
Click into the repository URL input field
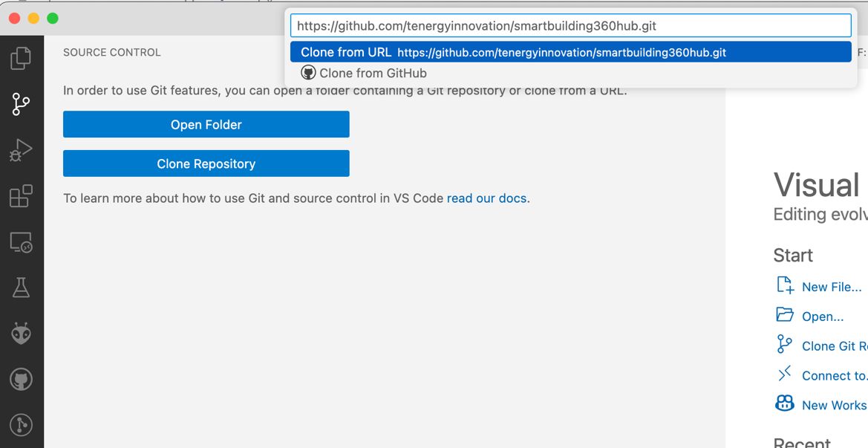(x=571, y=25)
